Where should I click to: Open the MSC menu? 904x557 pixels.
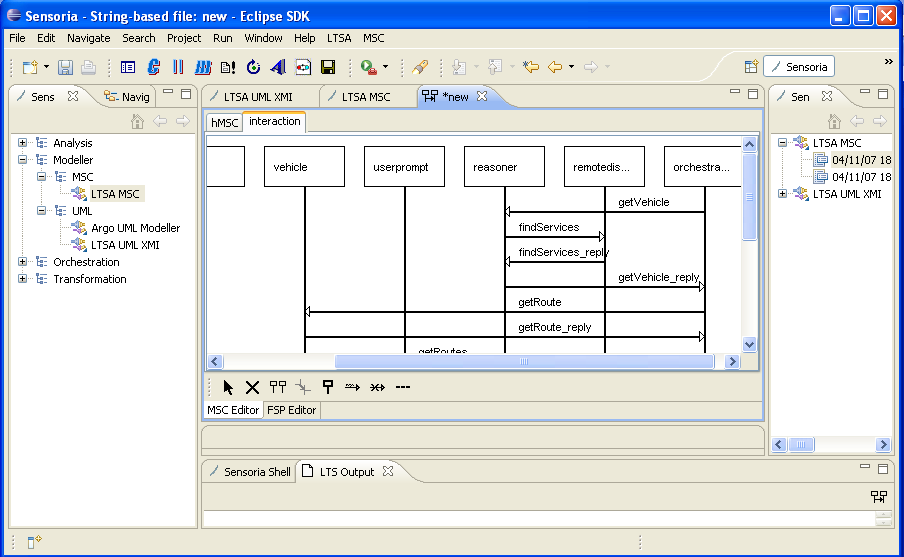click(x=374, y=38)
